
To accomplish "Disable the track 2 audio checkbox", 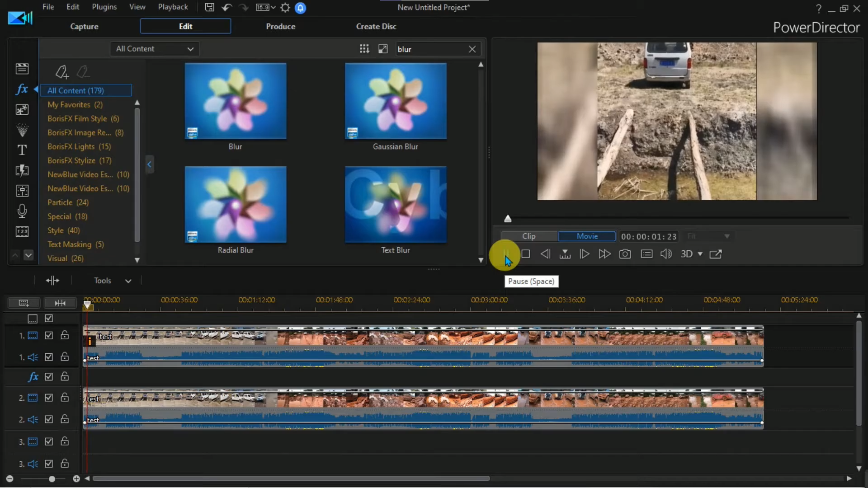I will (x=49, y=419).
